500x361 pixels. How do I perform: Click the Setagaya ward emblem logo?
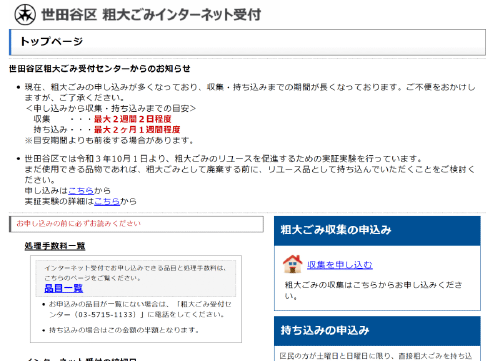coord(25,15)
